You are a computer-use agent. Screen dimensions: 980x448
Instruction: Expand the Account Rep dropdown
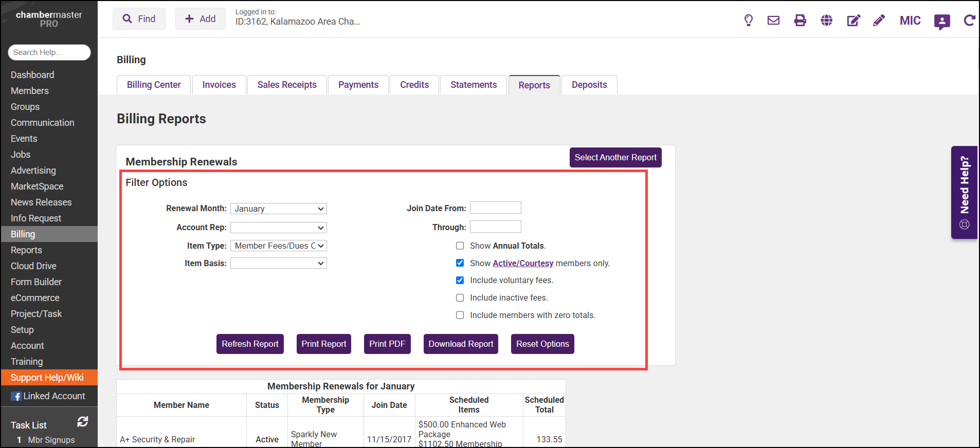point(278,228)
